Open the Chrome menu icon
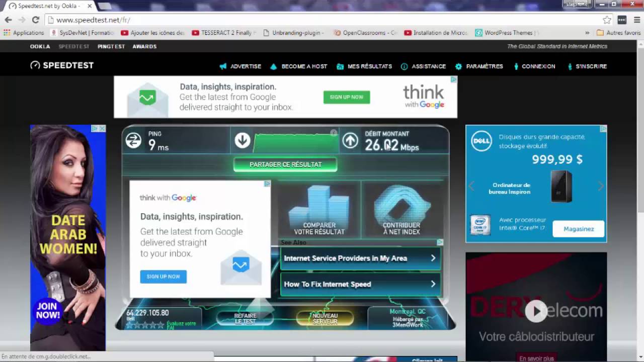Image resolution: width=644 pixels, height=362 pixels. pyautogui.click(x=637, y=20)
